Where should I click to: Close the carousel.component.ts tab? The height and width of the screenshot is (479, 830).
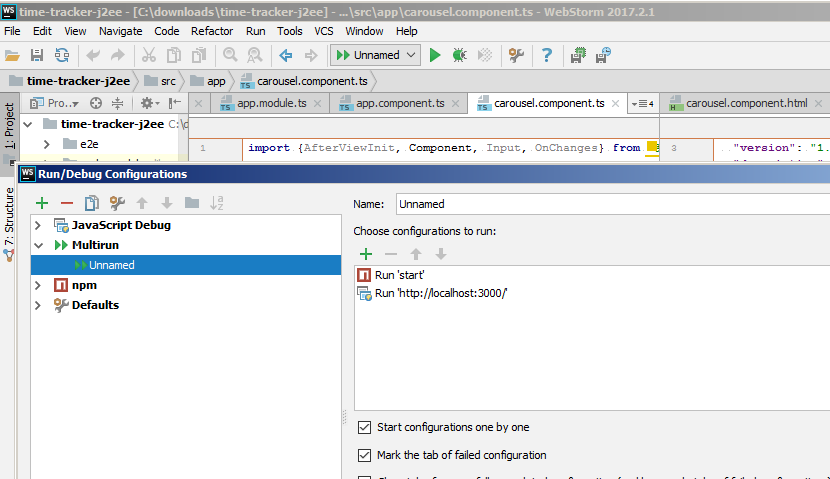(x=615, y=104)
